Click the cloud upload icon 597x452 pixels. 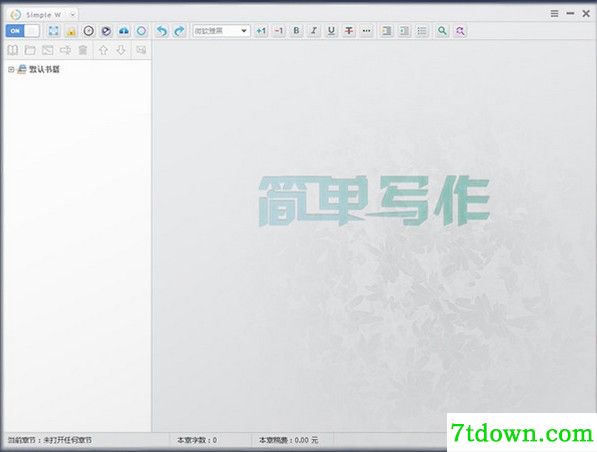pos(124,31)
